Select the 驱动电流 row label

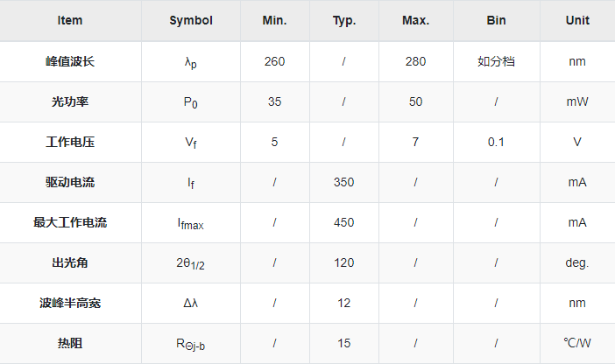pyautogui.click(x=70, y=182)
